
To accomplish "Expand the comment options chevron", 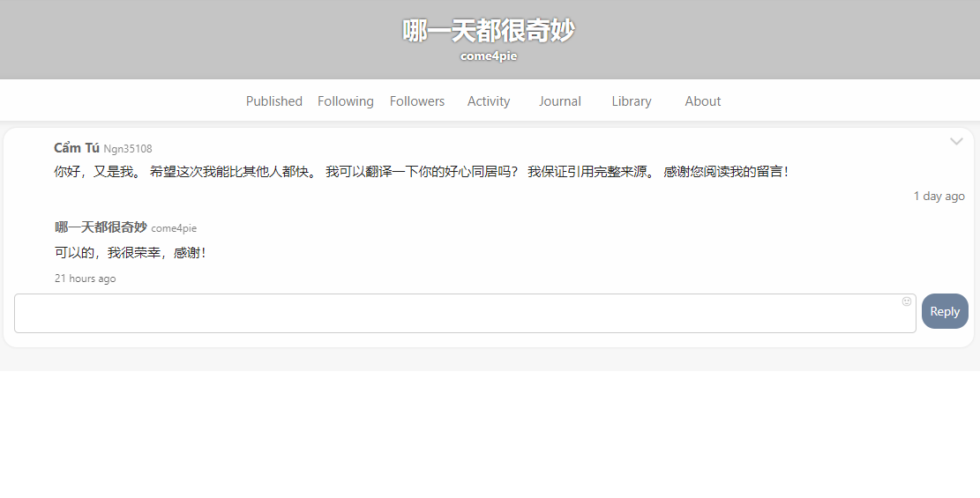I will pos(956,142).
